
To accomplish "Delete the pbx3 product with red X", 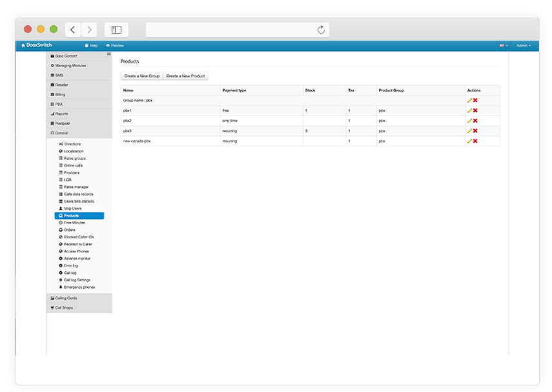I will pos(475,130).
